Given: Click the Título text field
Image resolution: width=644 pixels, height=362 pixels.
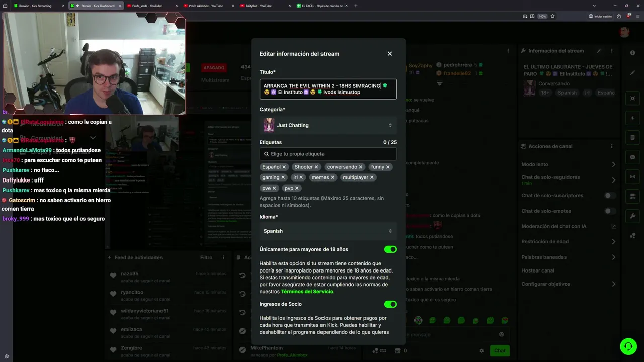Looking at the screenshot, I should pyautogui.click(x=328, y=89).
